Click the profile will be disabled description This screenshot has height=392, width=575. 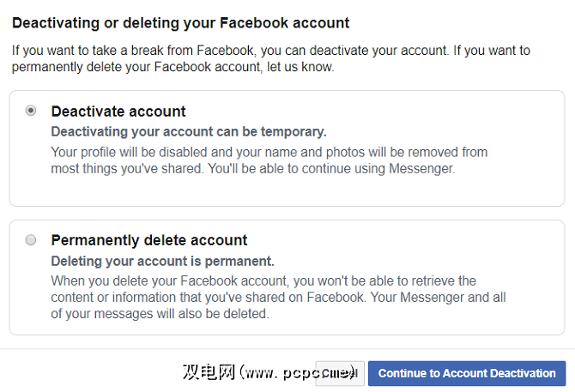pyautogui.click(x=269, y=152)
